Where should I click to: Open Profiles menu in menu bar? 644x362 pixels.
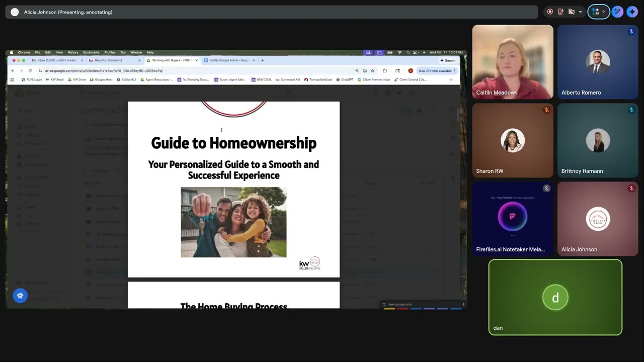(110, 52)
